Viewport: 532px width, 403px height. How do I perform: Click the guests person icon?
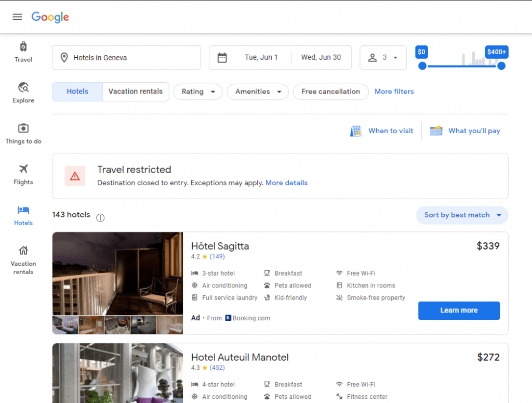373,58
